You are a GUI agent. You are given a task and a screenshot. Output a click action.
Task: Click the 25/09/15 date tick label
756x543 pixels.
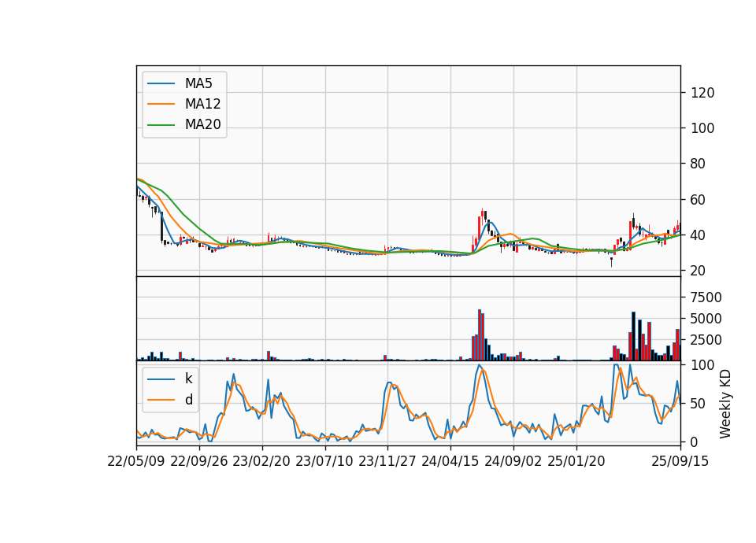680,461
